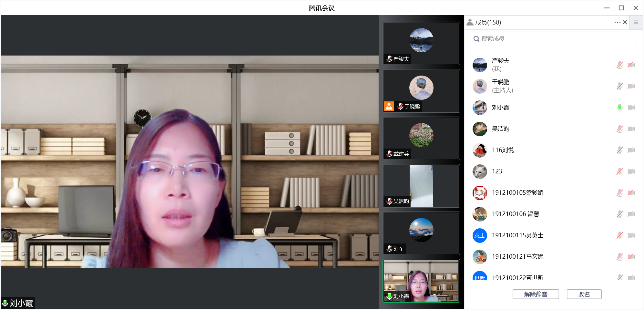The width and height of the screenshot is (644, 310).
Task: Click muted microphone icon for 于晓鹏
Action: [x=619, y=86]
